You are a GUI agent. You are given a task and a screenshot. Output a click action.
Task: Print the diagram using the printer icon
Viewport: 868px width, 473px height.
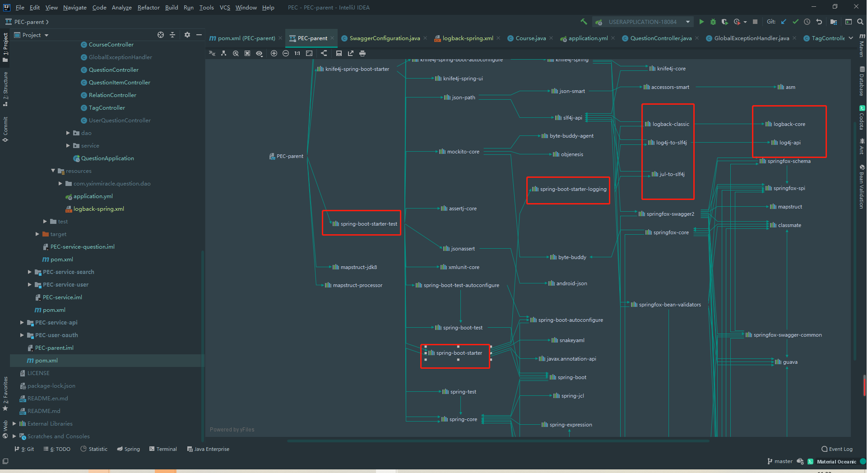point(362,53)
